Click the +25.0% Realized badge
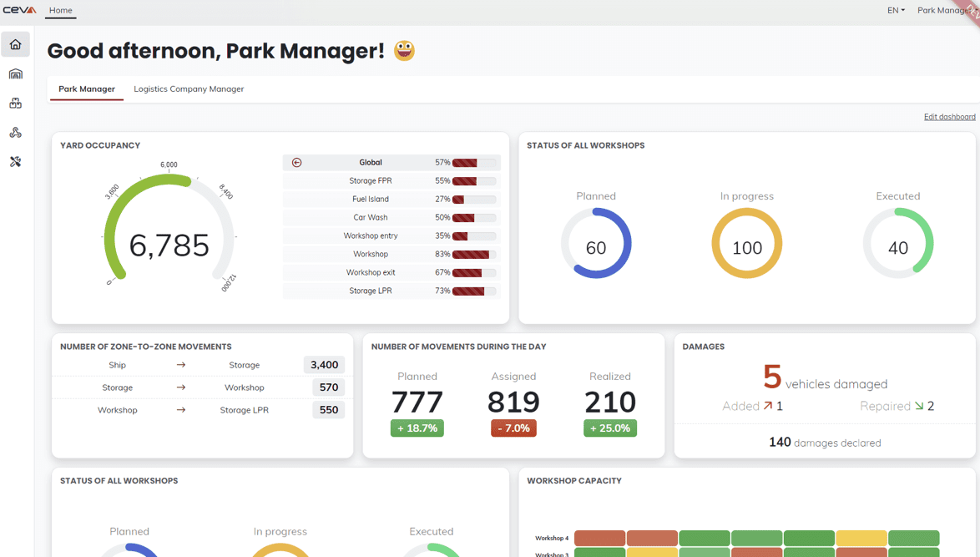Screen dimensions: 980x557 point(610,428)
